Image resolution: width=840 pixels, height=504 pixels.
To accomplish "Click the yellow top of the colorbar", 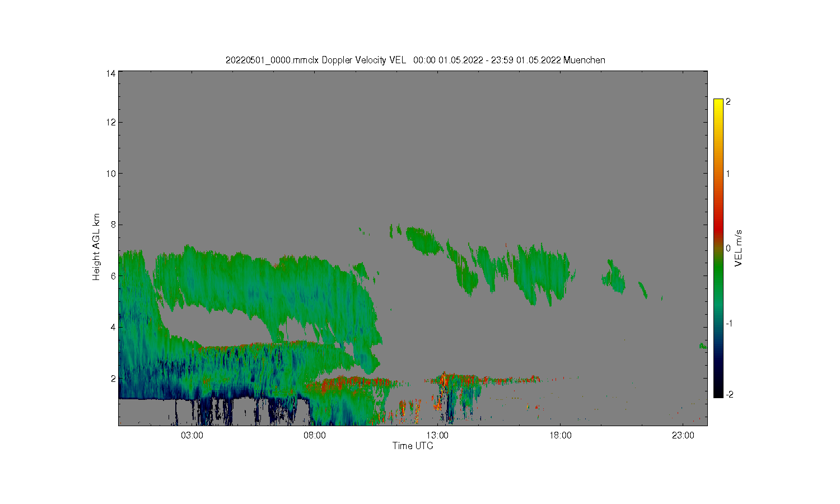I will (x=718, y=104).
